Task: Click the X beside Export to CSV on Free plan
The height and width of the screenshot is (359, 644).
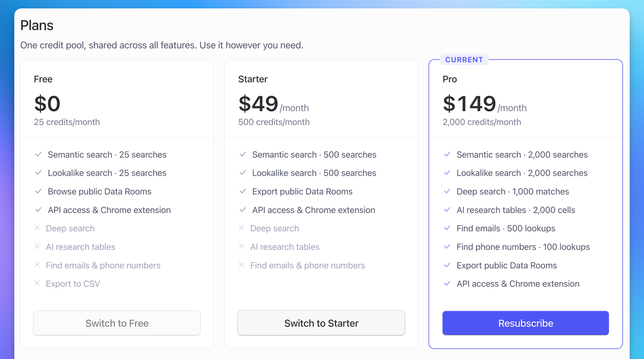Action: pos(37,283)
